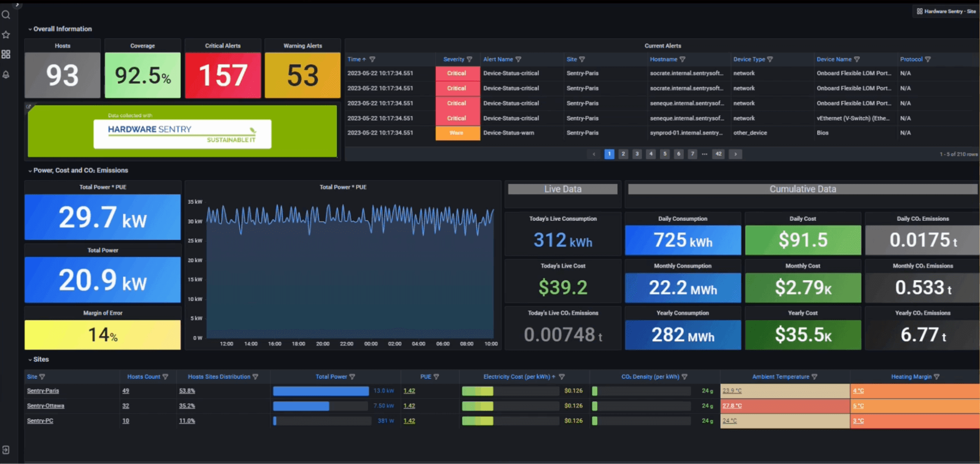This screenshot has height=464, width=980.
Task: Click the sort arrow on the Time column
Action: [x=365, y=59]
